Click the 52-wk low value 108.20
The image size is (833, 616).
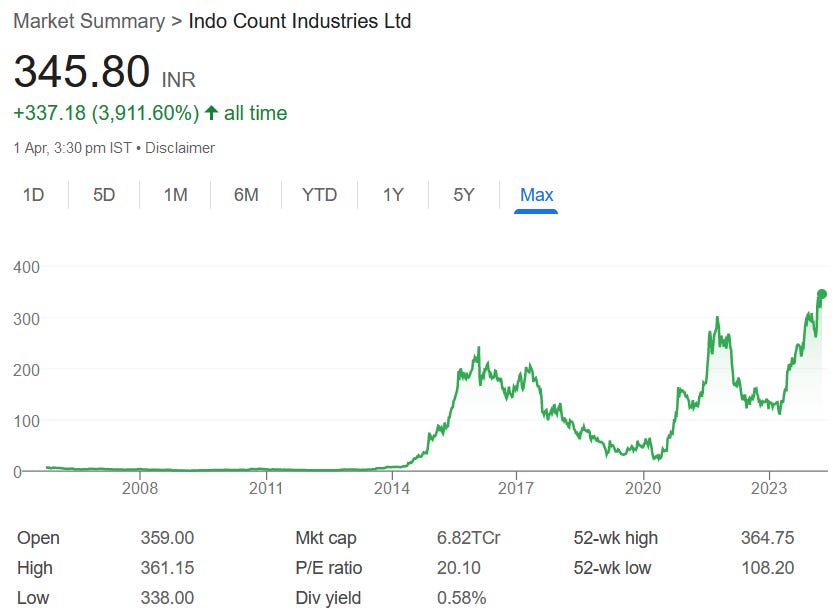(768, 568)
